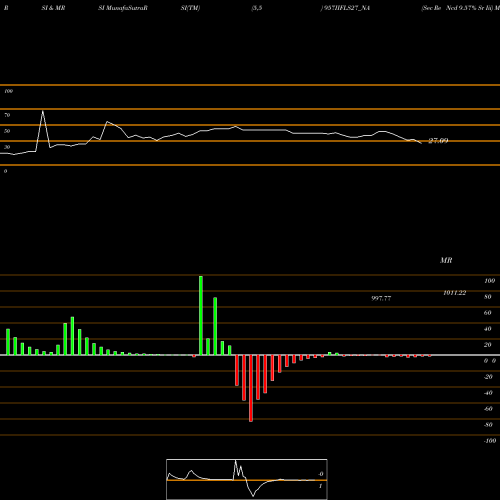Click the RSI axis label 30
The image size is (500, 500).
pyautogui.click(x=7, y=147)
